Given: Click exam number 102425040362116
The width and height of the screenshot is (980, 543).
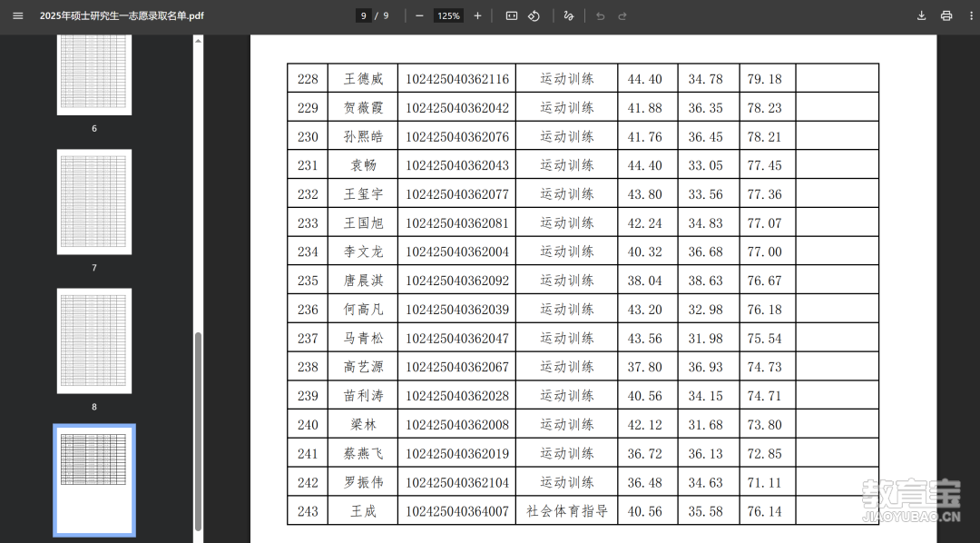Looking at the screenshot, I should [x=456, y=79].
